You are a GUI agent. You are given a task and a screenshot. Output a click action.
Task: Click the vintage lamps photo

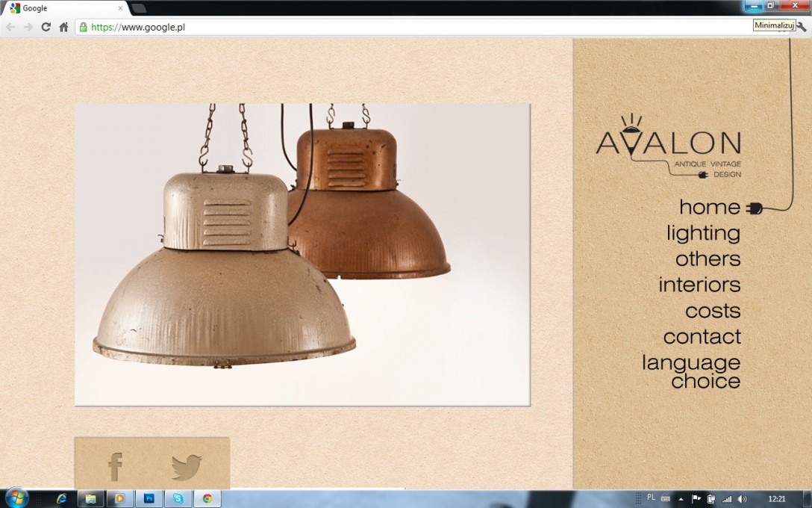(302, 254)
